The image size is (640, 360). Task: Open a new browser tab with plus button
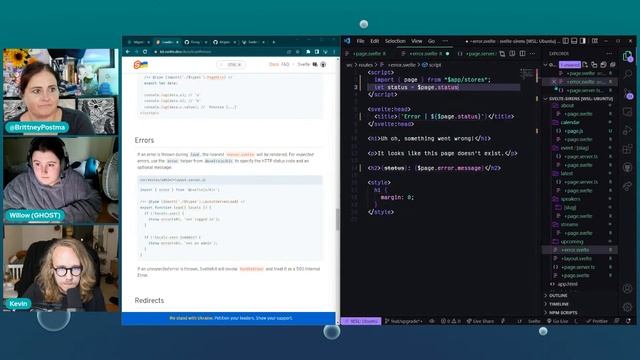273,42
